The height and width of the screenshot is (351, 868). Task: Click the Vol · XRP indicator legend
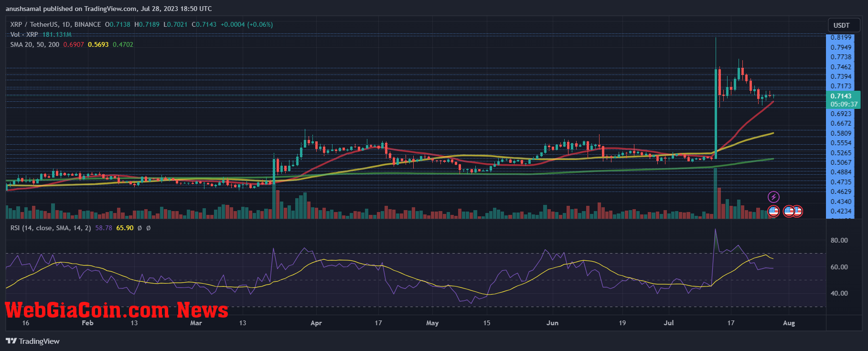click(x=24, y=34)
